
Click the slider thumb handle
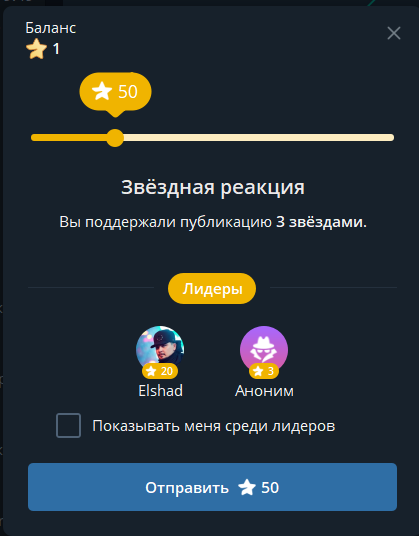click(115, 138)
